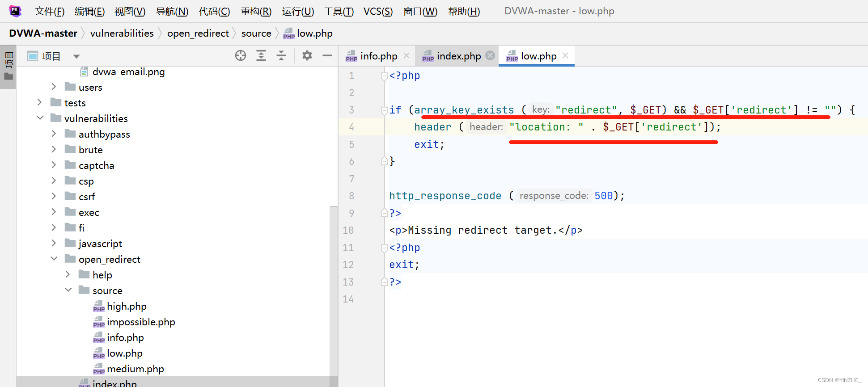Fold the PHP block marker on line 11
Screen dimensions: 868x387
(x=384, y=248)
